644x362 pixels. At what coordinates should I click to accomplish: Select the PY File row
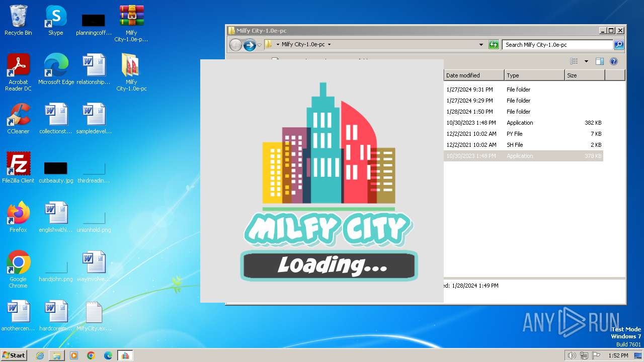(523, 134)
